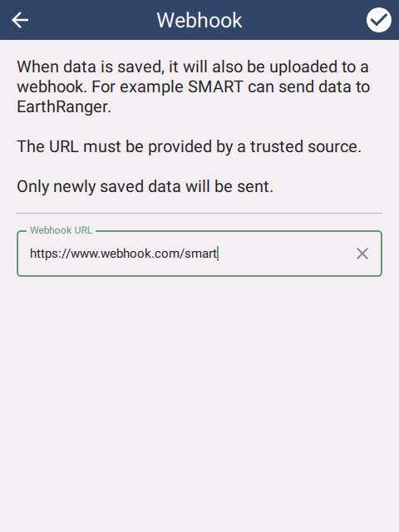Image resolution: width=399 pixels, height=532 pixels.
Task: Click the Webhook page title
Action: coord(199,20)
